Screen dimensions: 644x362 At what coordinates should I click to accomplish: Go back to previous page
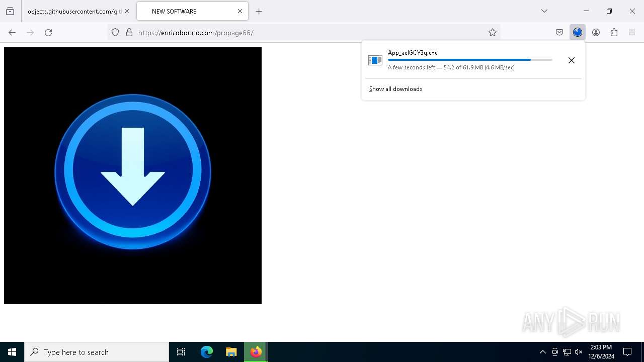[12, 32]
